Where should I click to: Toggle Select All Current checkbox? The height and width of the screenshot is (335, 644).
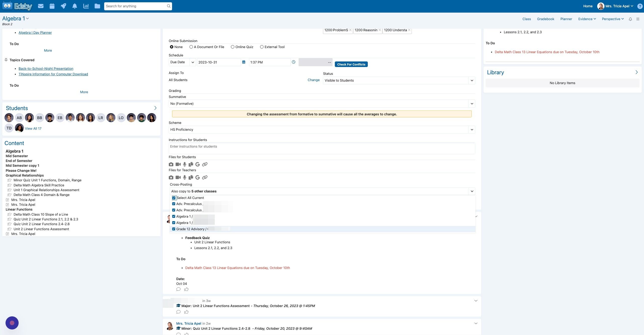point(174,198)
